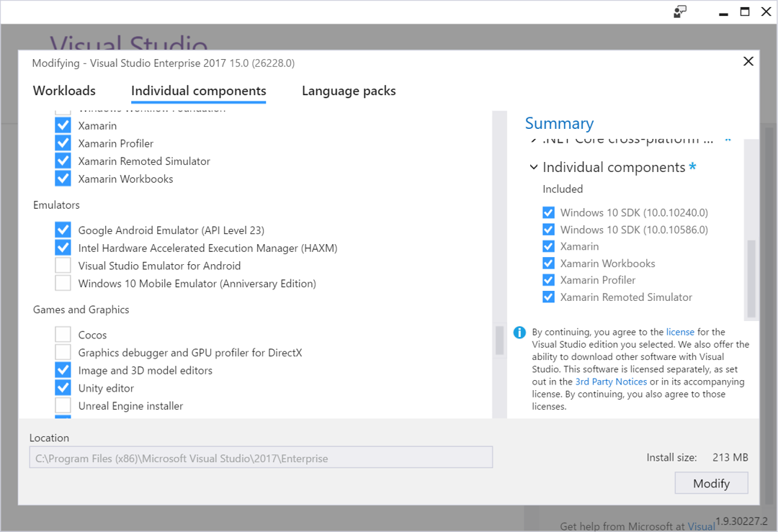Uncheck Xamarin Workbooks in Summary panel
This screenshot has width=778, height=532.
pos(548,263)
